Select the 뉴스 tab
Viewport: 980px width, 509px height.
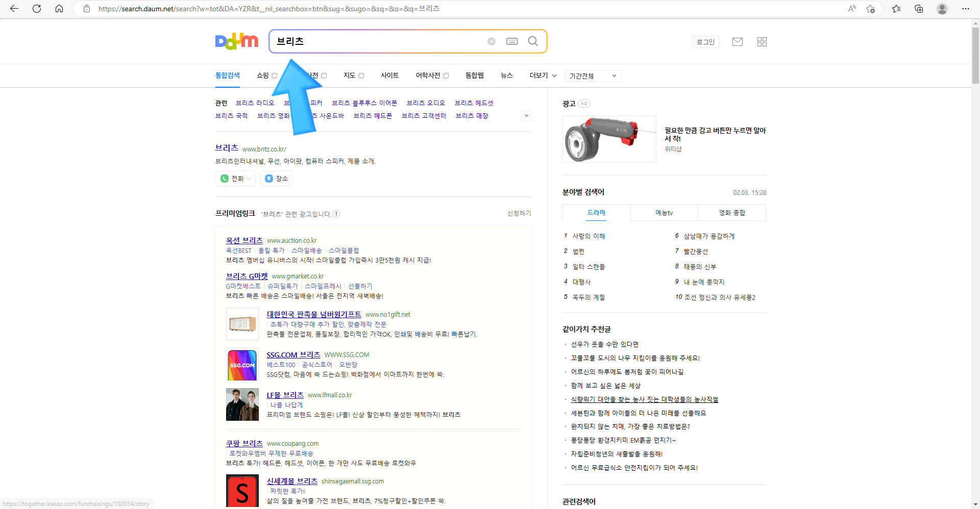tap(506, 75)
